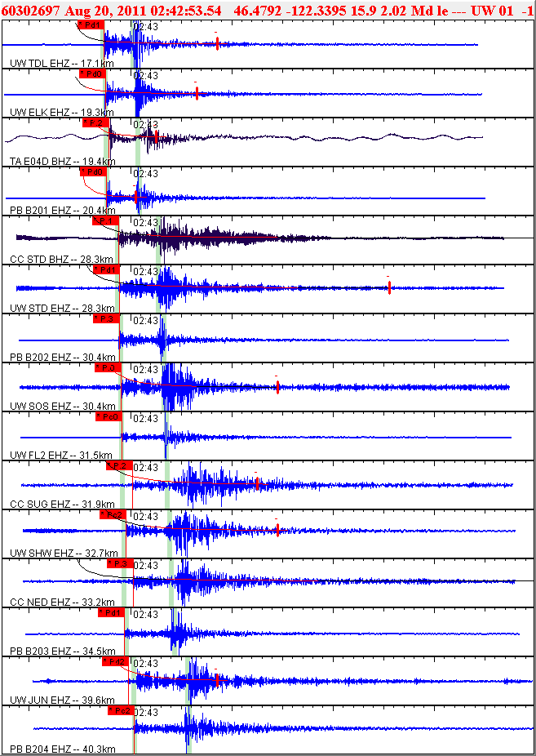Select the PB B201 EHZ -- 20.4km label
This screenshot has height=756, width=536.
[x=63, y=211]
